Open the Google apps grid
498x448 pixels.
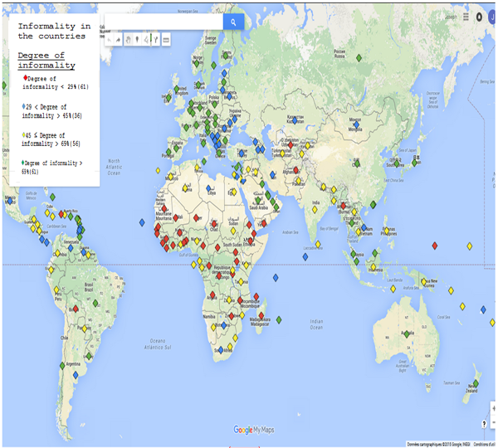(466, 17)
